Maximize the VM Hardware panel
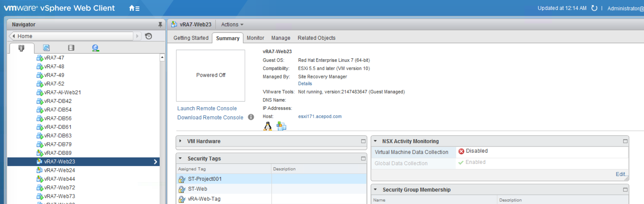The height and width of the screenshot is (204, 644). click(x=363, y=141)
